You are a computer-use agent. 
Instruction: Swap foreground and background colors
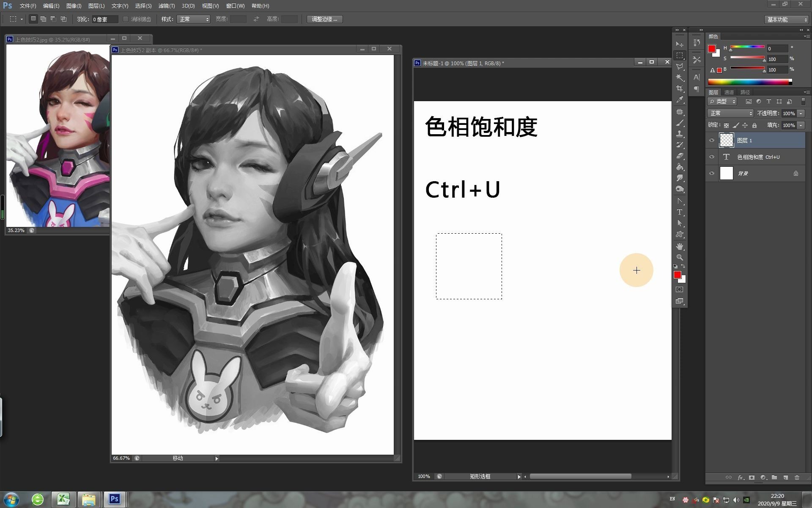point(683,266)
